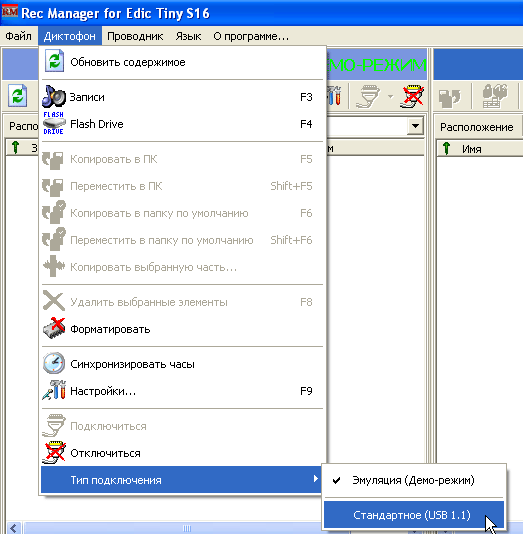Open the connect icon dropdown arrow
Screen dimensions: 523x534
coord(391,96)
